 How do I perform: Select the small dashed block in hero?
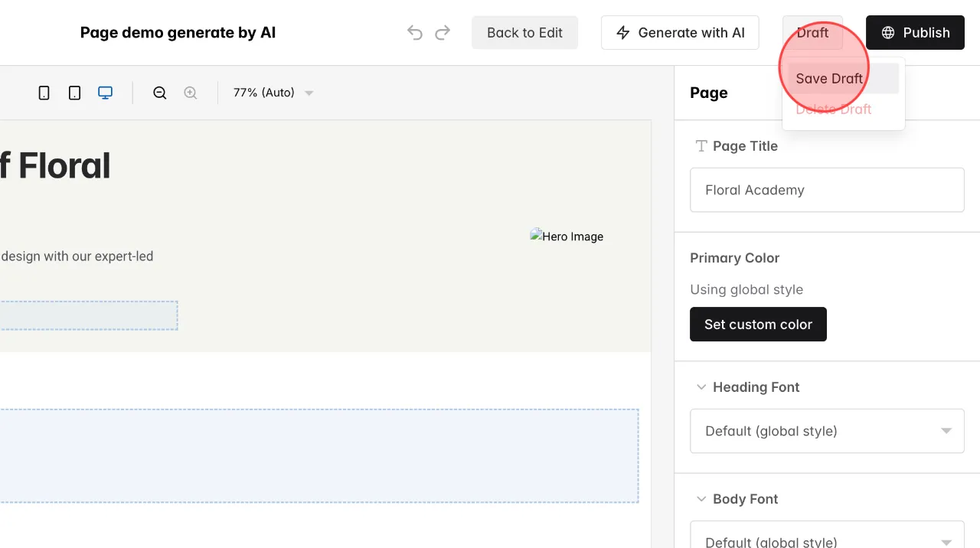(89, 315)
